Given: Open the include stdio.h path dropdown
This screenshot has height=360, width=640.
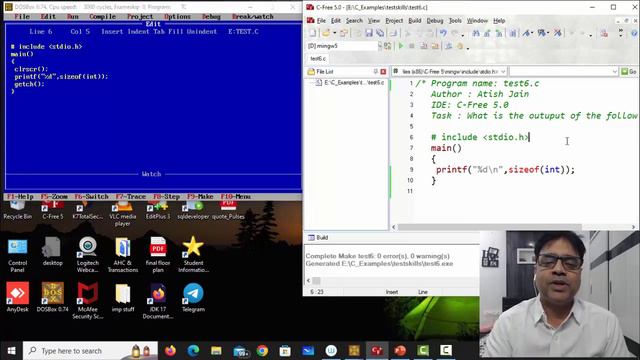Looking at the screenshot, I should point(449,71).
